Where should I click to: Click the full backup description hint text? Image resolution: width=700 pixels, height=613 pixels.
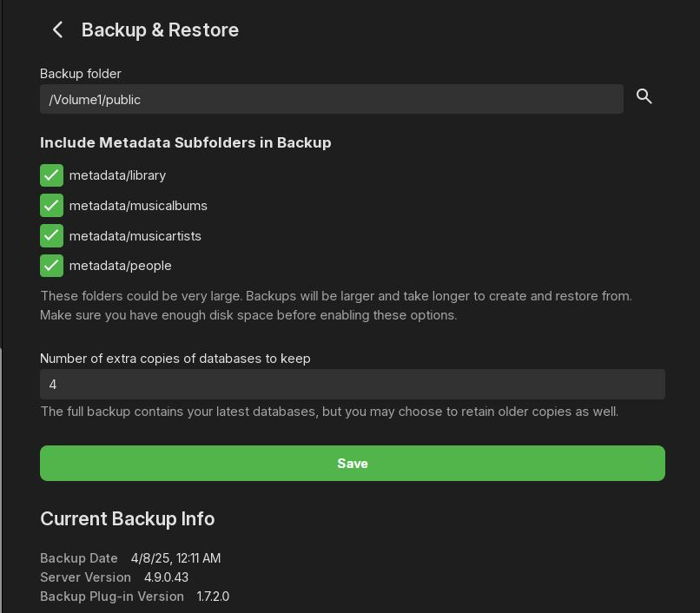click(329, 412)
